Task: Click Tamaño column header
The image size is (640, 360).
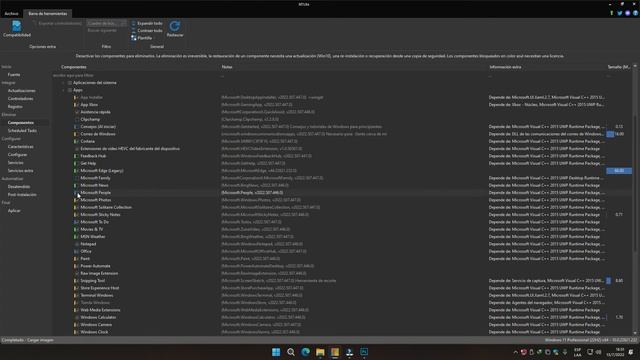Action: (619, 67)
